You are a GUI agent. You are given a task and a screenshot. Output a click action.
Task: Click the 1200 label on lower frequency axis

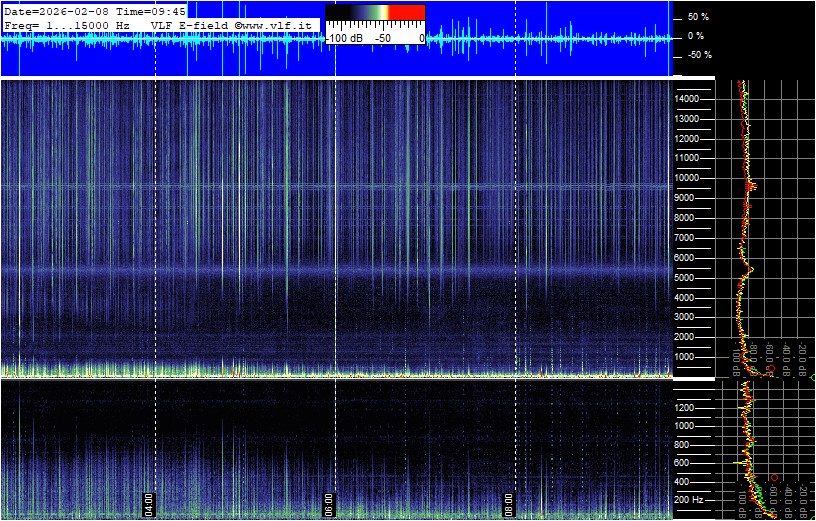tap(688, 408)
